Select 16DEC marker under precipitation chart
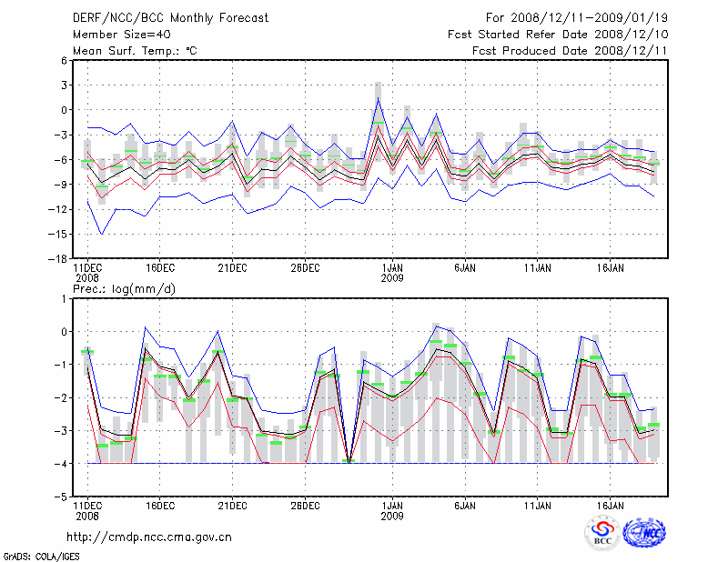Screen dimensions: 728x562 point(159,504)
